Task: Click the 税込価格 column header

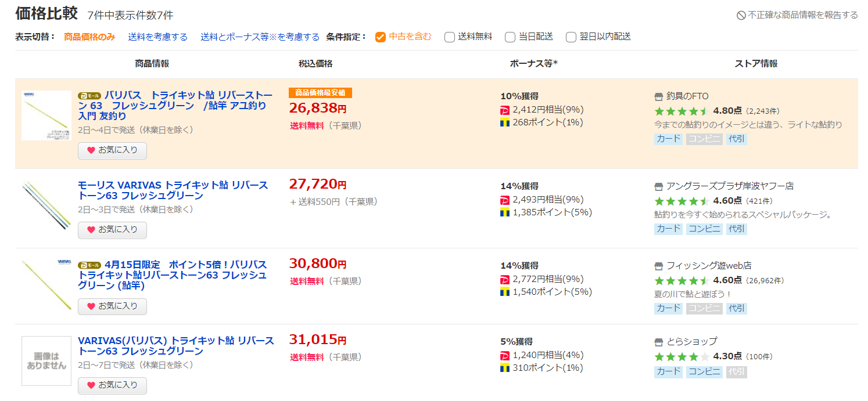Action: pyautogui.click(x=315, y=64)
